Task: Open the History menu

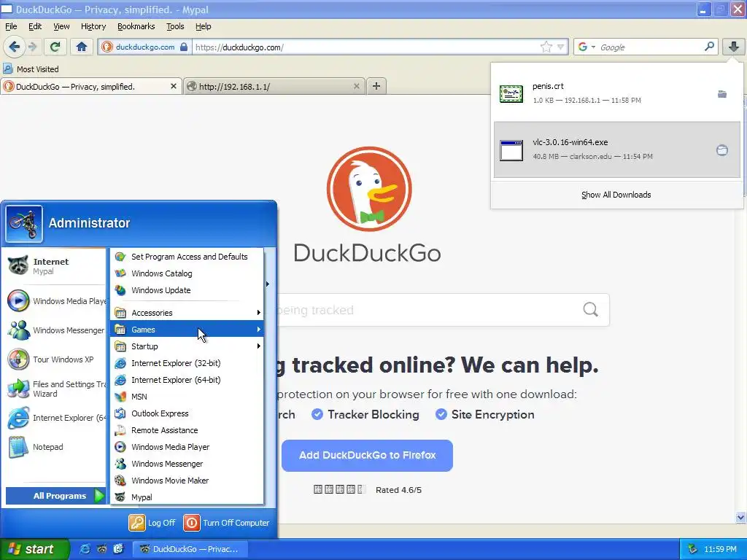Action: pos(93,26)
